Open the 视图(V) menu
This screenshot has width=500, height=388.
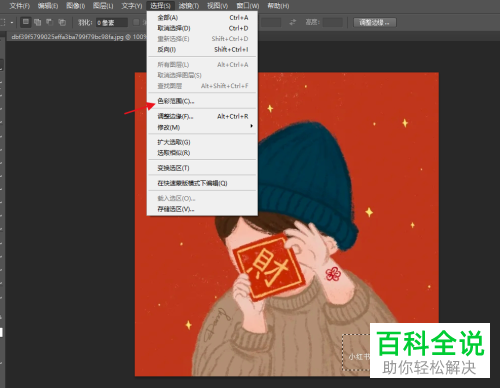click(x=217, y=6)
